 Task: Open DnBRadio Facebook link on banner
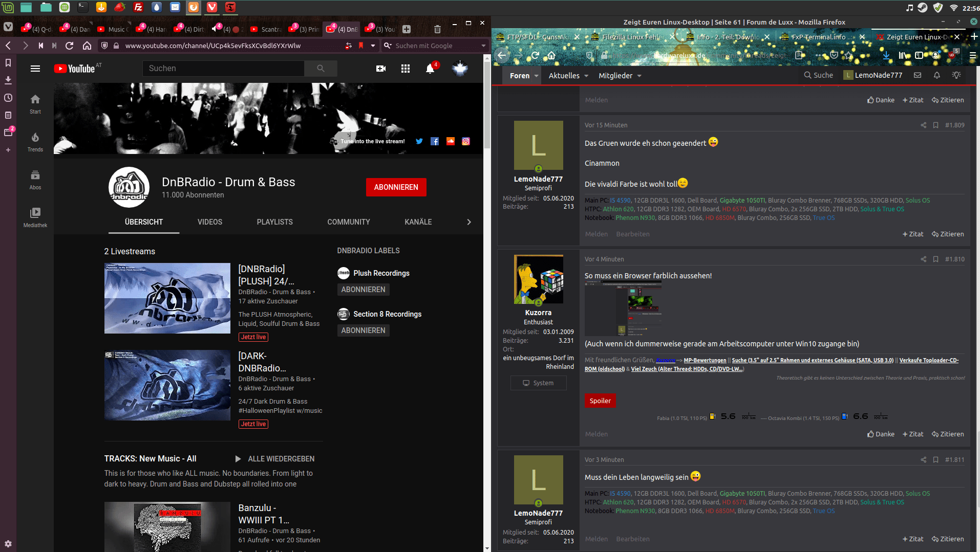point(435,141)
